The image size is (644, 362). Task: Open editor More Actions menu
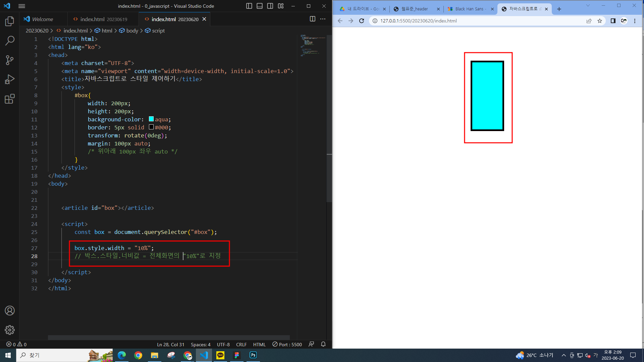(x=323, y=19)
